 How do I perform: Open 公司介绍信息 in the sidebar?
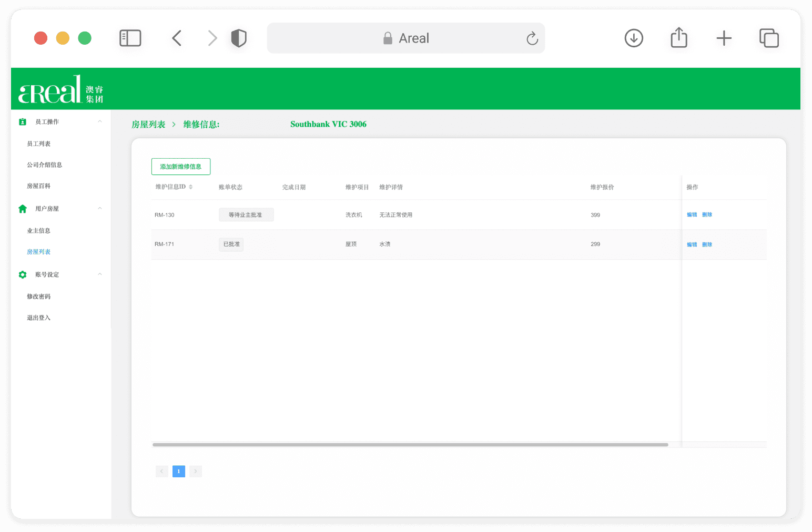45,165
